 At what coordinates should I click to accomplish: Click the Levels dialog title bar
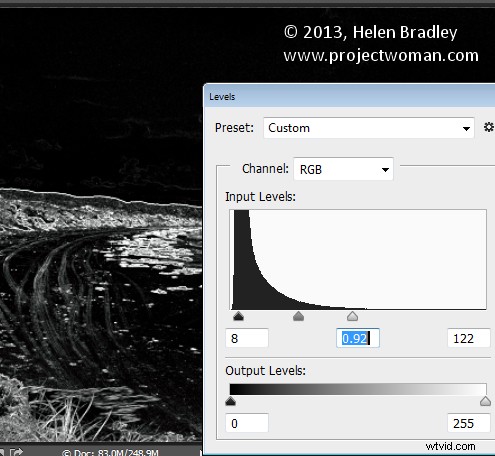point(349,97)
